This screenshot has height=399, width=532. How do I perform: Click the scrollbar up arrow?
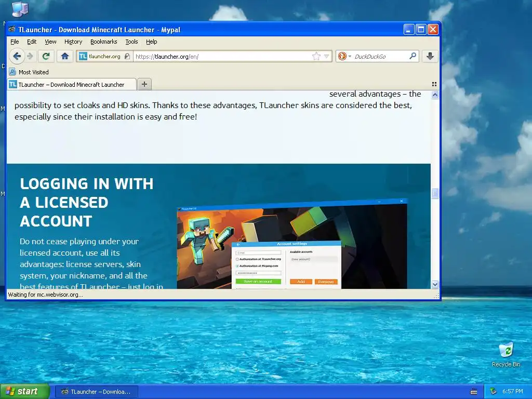tap(435, 95)
